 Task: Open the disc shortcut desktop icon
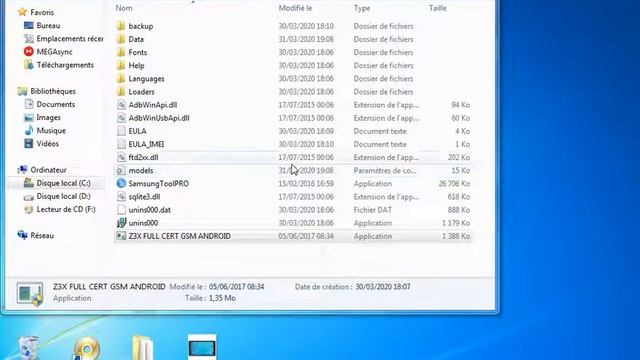point(86,349)
